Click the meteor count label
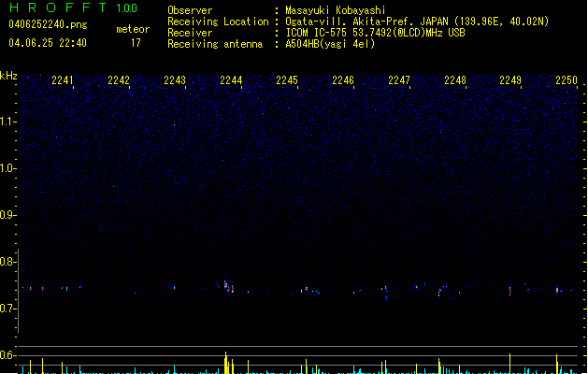Viewport: 588px width, 374px height. tap(133, 29)
